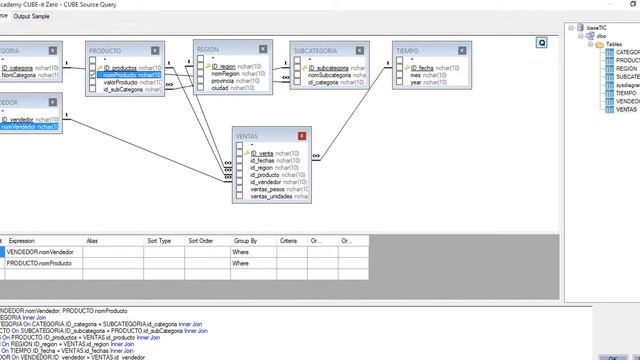This screenshot has height=360, width=640.
Task: Select the PRODUCTO table icon in tree
Action: tap(609, 60)
